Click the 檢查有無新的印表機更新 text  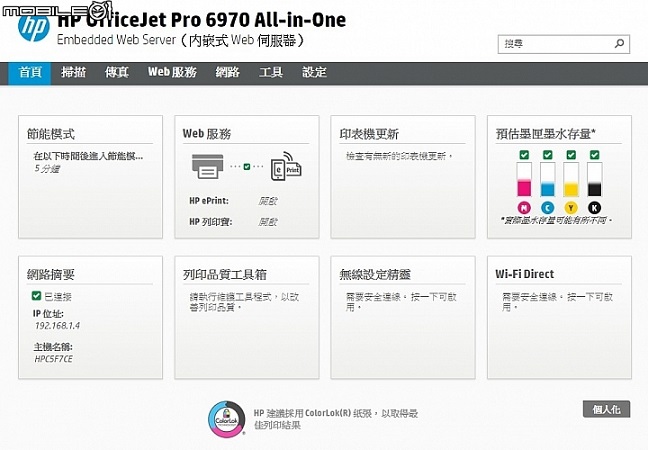399,156
